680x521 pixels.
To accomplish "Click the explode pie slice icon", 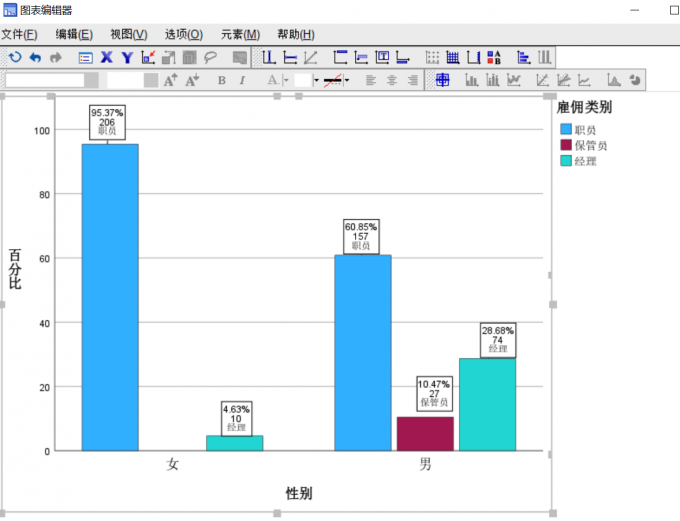I will coord(634,80).
